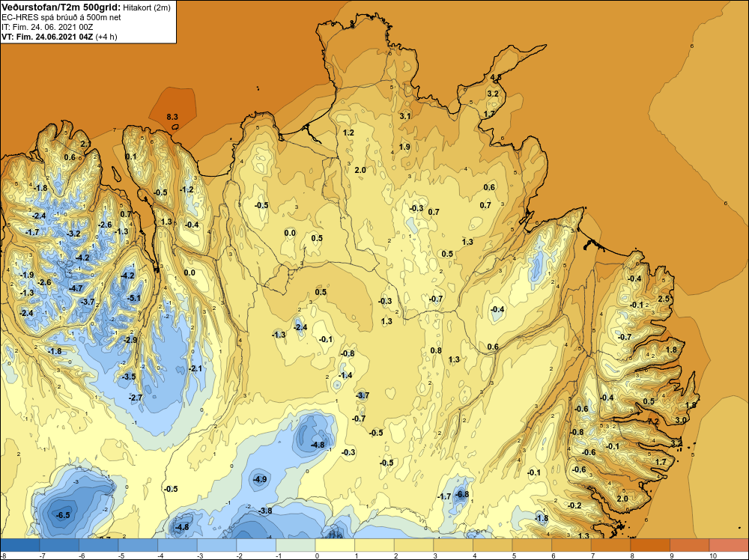Click the -4.9 temperature value

260,479
